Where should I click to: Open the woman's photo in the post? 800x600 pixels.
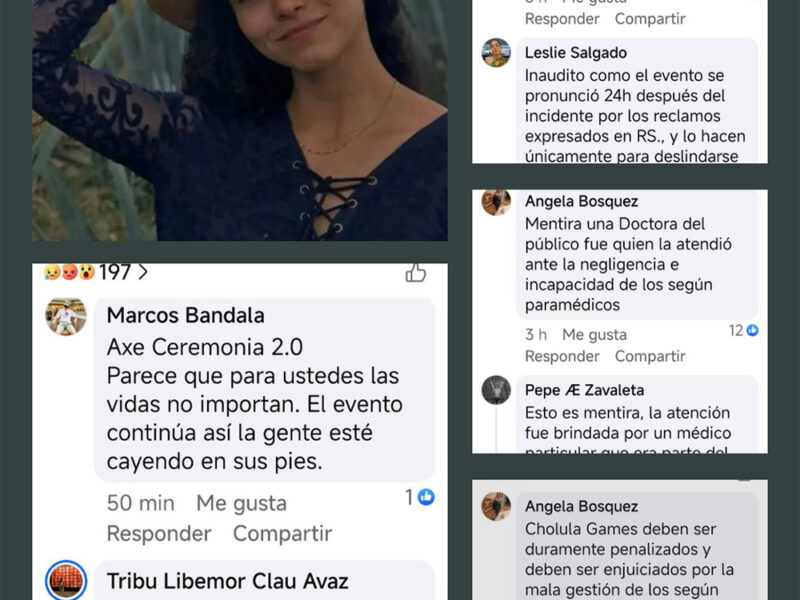tap(240, 120)
